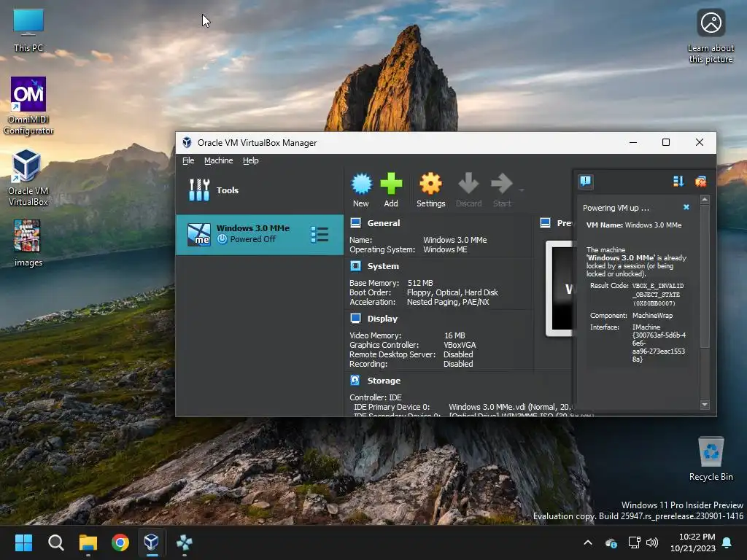The width and height of the screenshot is (747, 560).
Task: Open the VM list menu icon beside Windows 3.0 MMe
Action: 320,234
